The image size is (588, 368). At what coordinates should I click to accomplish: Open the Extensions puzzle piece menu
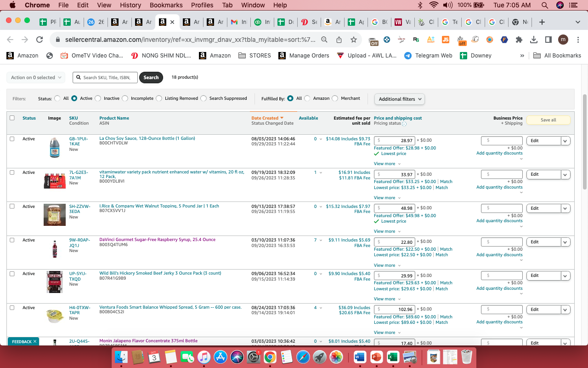tap(519, 40)
